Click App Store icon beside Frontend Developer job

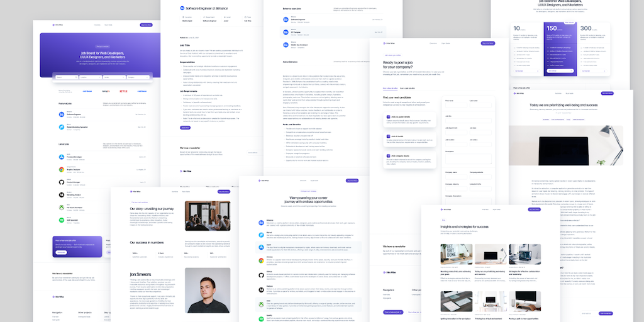pos(61,157)
